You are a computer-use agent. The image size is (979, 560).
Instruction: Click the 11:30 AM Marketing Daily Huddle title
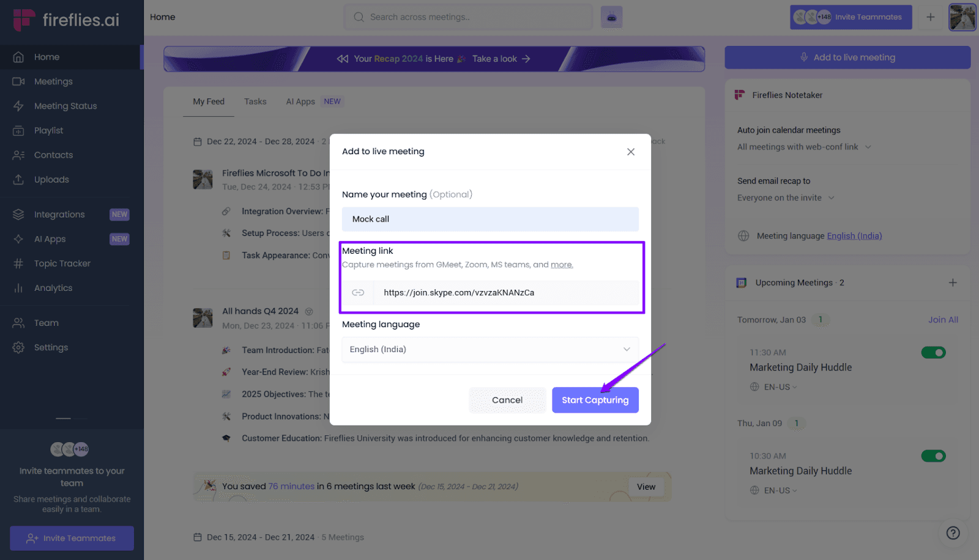800,367
